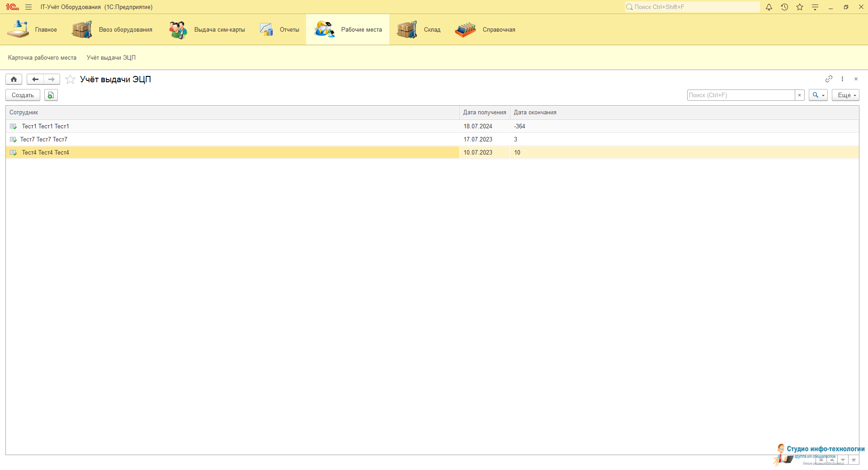
Task: Open history clock icon in title bar
Action: [x=784, y=7]
